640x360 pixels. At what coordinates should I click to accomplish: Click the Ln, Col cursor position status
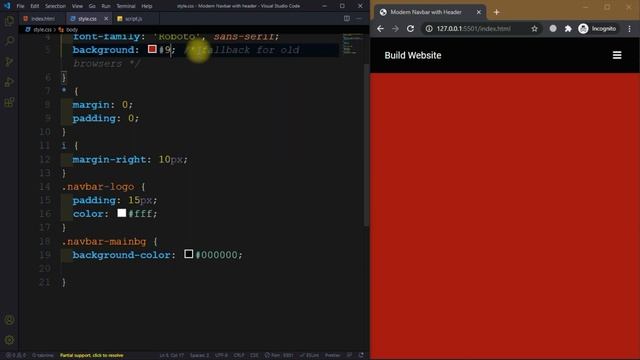[171, 356]
